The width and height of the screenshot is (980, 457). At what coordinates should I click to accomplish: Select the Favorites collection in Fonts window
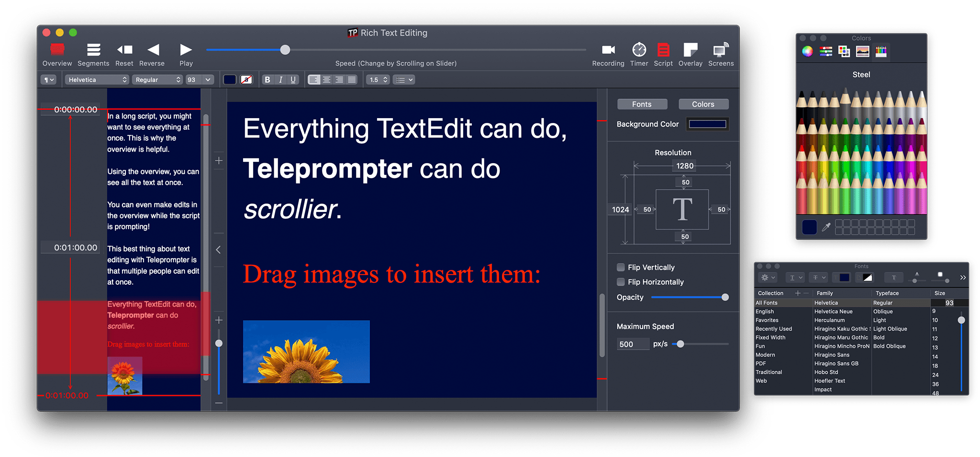(x=767, y=320)
